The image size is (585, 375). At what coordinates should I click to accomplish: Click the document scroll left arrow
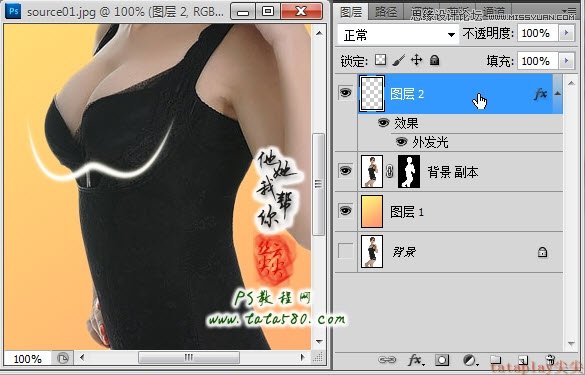tap(82, 358)
